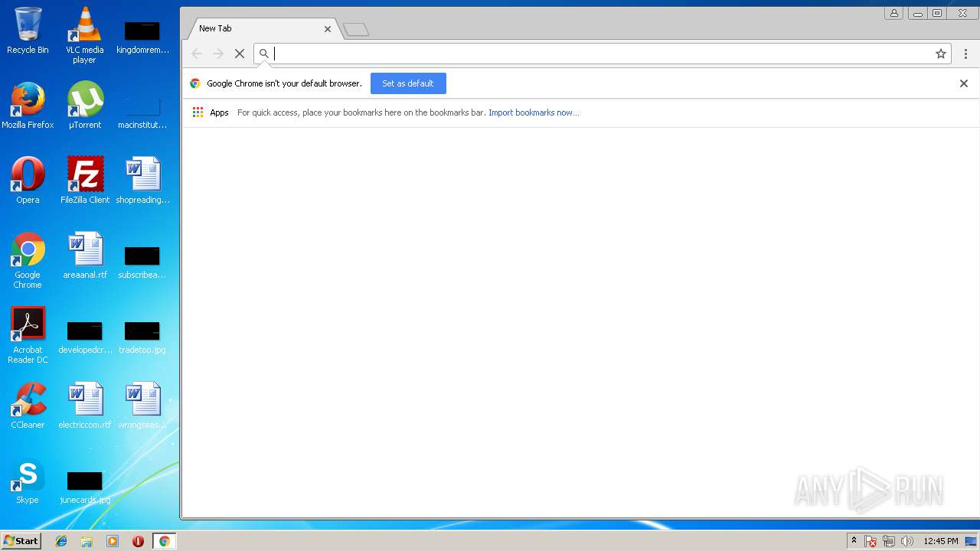Click Show desktop button in taskbar

point(972,541)
